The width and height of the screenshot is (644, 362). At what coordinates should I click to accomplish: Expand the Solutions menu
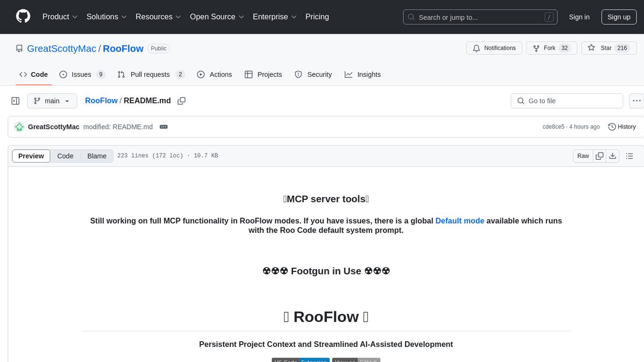click(x=107, y=17)
